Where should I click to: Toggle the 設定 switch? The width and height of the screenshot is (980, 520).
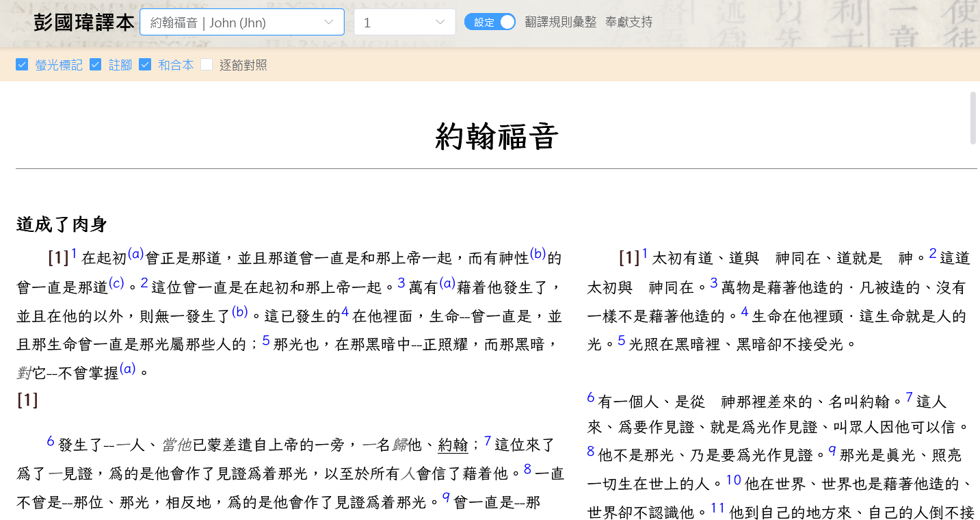[x=490, y=22]
